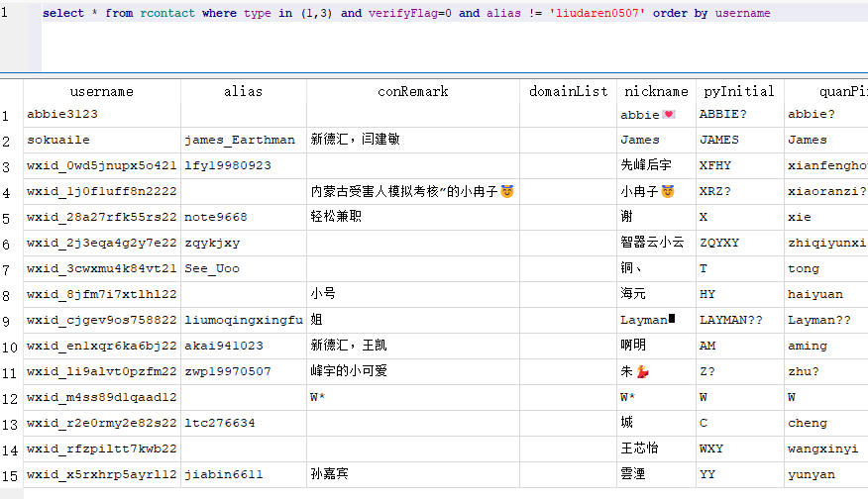Select cell wxid_2j3eqa4g2y7e22

[x=102, y=243]
